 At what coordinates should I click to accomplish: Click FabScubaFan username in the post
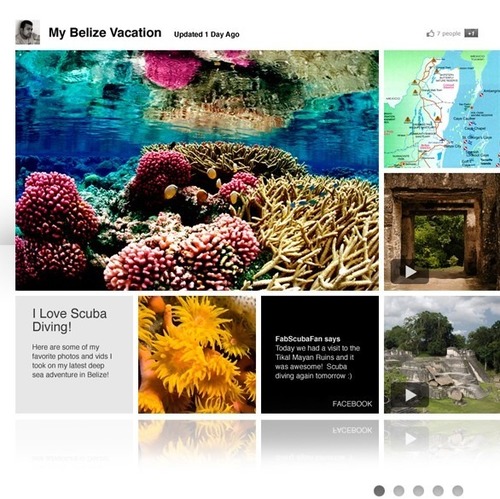click(x=299, y=339)
